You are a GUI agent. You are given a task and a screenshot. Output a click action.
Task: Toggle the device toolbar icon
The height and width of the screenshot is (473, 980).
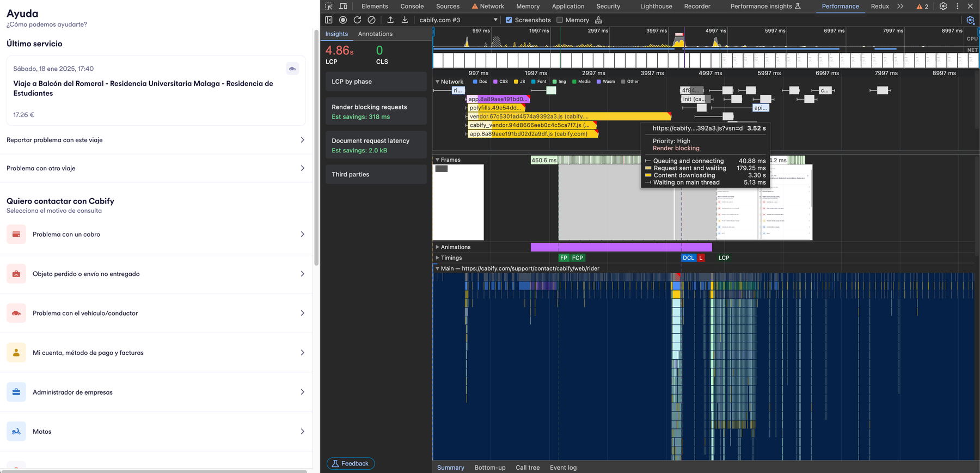click(x=343, y=7)
